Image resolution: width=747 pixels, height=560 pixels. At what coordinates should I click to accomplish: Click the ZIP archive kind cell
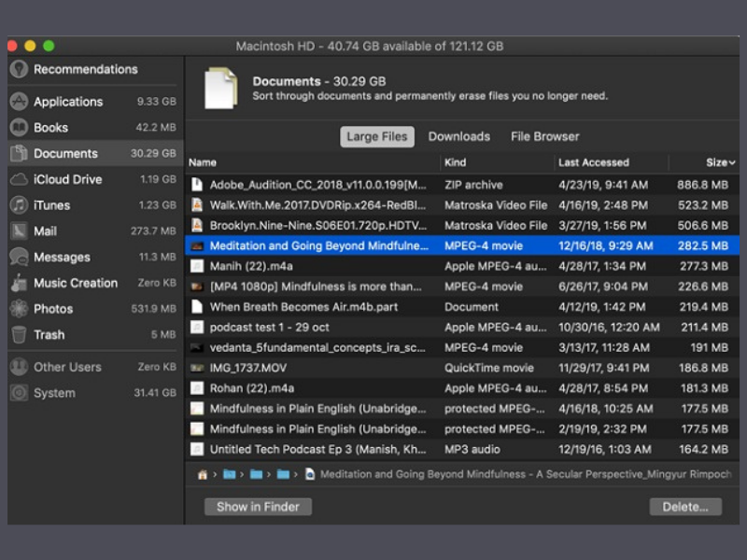[473, 185]
